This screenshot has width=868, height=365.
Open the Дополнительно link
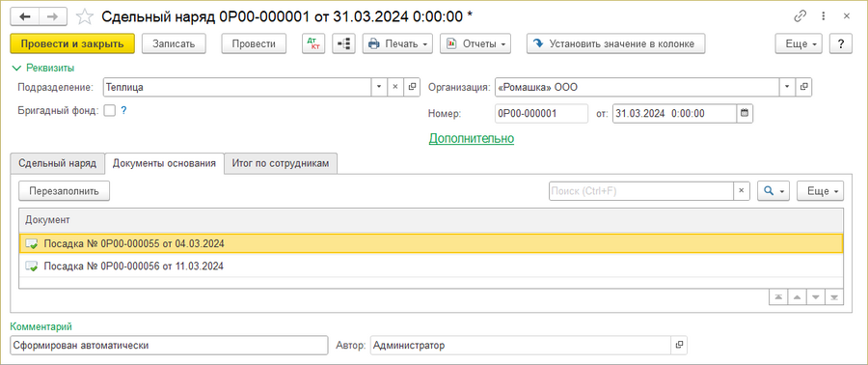point(472,138)
